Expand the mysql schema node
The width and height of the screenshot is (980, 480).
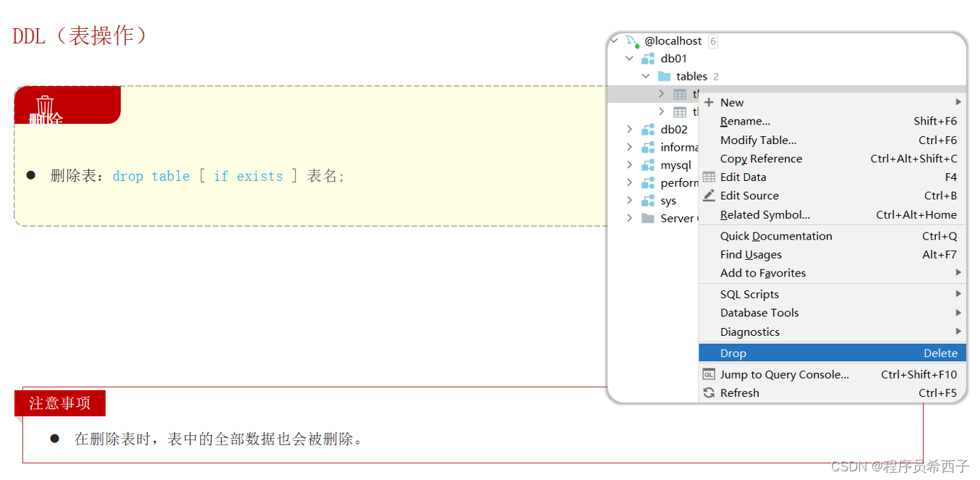(630, 165)
